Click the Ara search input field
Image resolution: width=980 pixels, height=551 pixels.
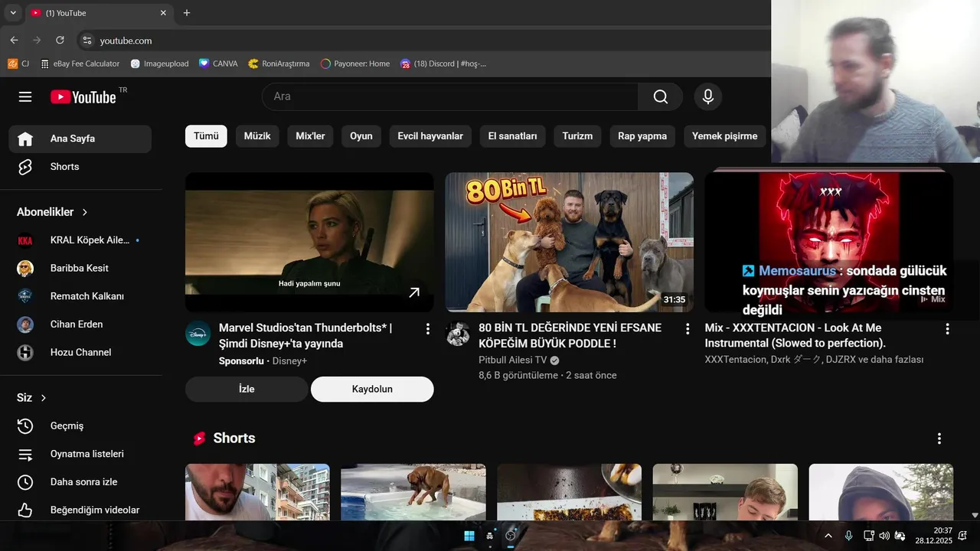click(450, 96)
